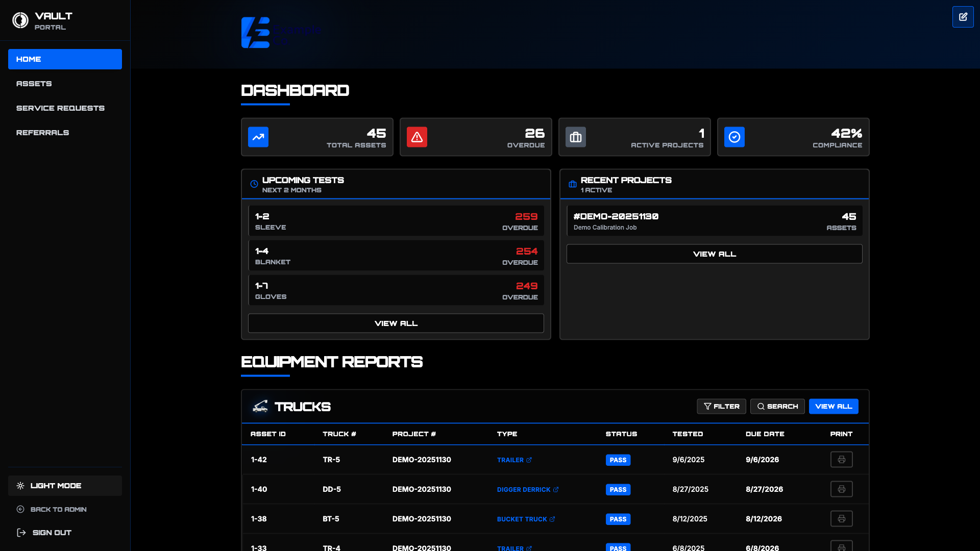Open Search in the Trucks section
Viewport: 980px width, 551px height.
[777, 406]
